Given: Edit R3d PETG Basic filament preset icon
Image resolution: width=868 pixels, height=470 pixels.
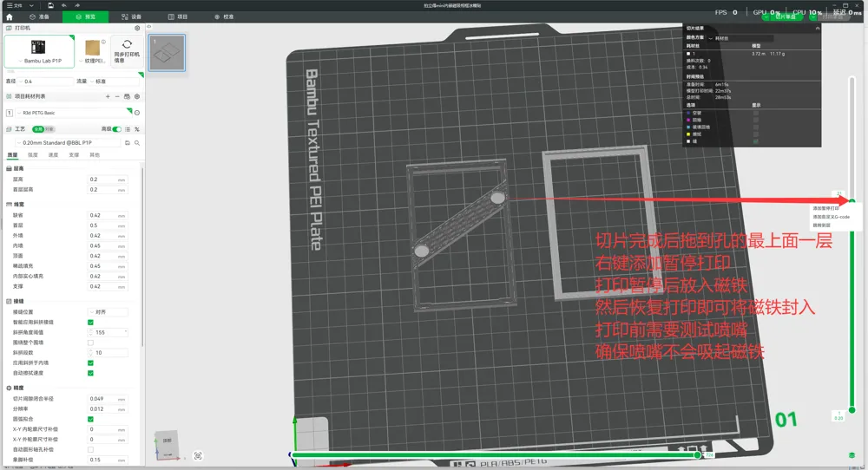Looking at the screenshot, I should (x=137, y=113).
